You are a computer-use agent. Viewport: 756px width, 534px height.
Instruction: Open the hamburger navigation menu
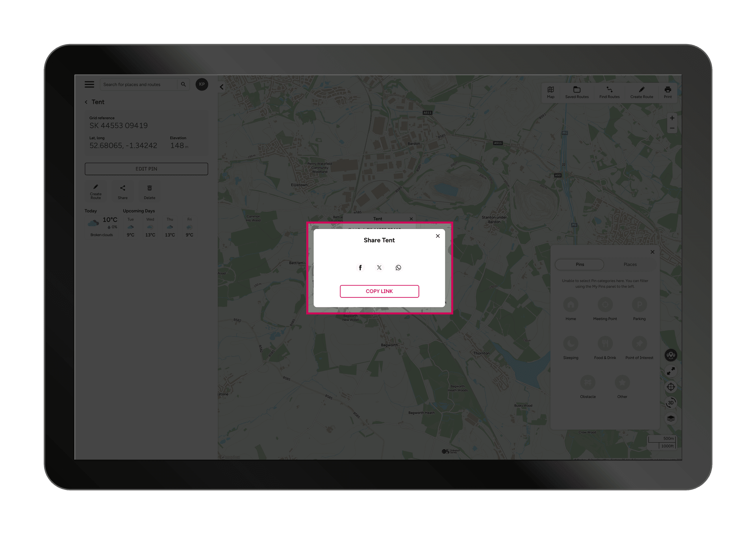click(x=89, y=84)
